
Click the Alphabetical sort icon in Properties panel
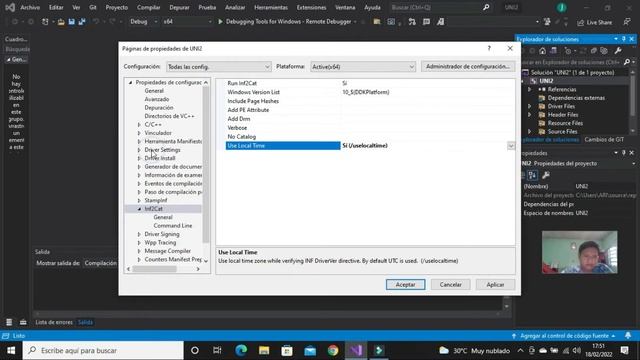(x=532, y=175)
